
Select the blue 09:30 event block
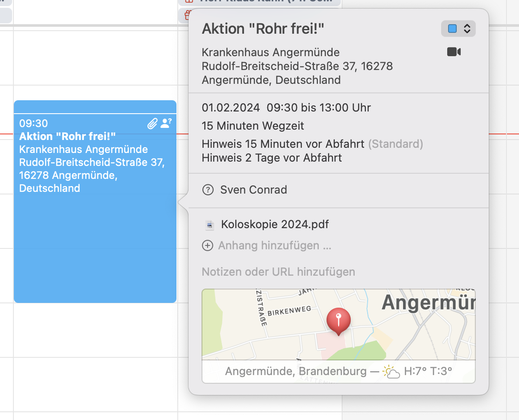[95, 242]
